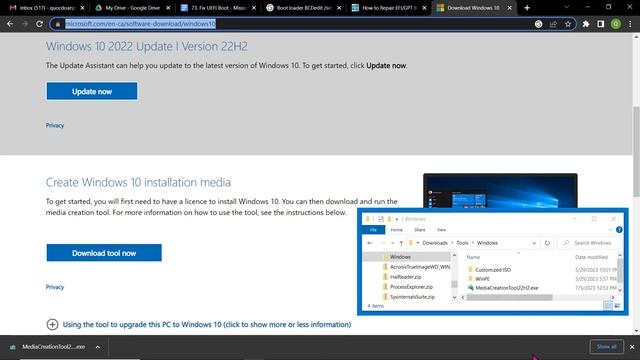Switch to the Boot loader BCDedit tab
The height and width of the screenshot is (360, 640).
coord(304,8)
